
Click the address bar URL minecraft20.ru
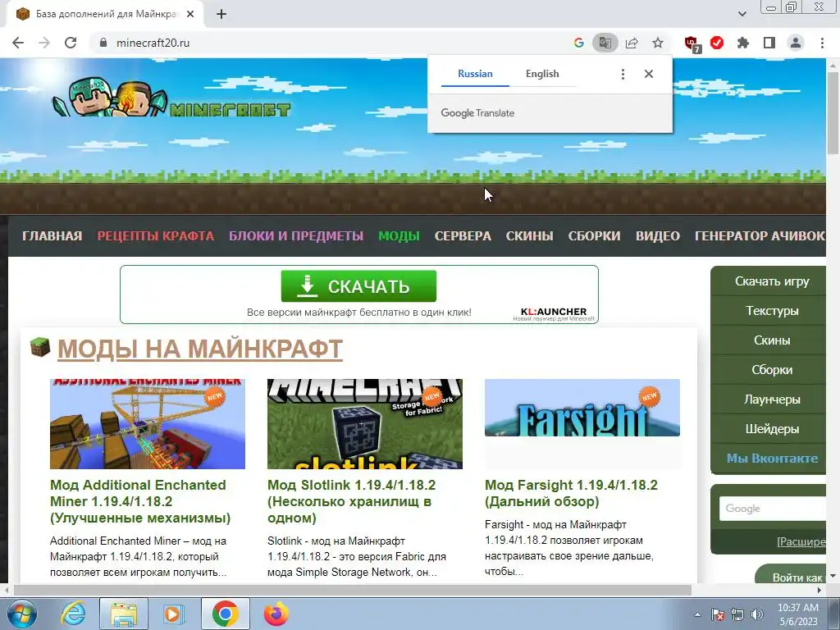pos(153,43)
